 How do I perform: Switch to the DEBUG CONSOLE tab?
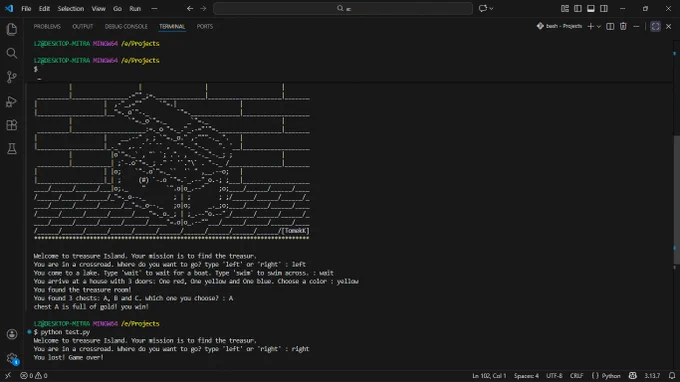point(126,26)
